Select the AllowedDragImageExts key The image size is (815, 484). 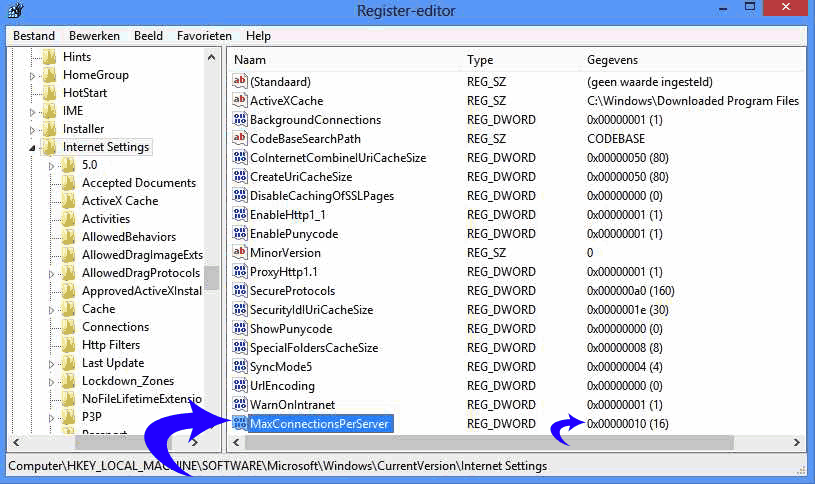[x=142, y=255]
